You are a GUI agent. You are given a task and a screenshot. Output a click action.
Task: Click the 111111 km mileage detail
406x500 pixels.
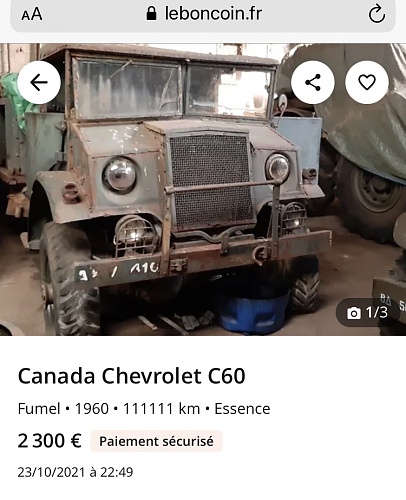click(161, 409)
